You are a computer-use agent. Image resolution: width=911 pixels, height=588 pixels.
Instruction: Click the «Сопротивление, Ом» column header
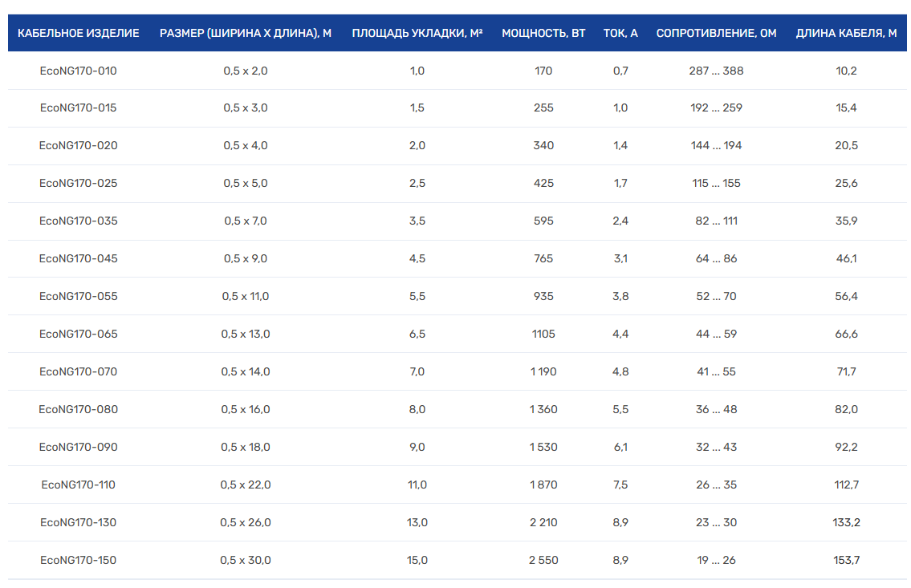tap(716, 33)
